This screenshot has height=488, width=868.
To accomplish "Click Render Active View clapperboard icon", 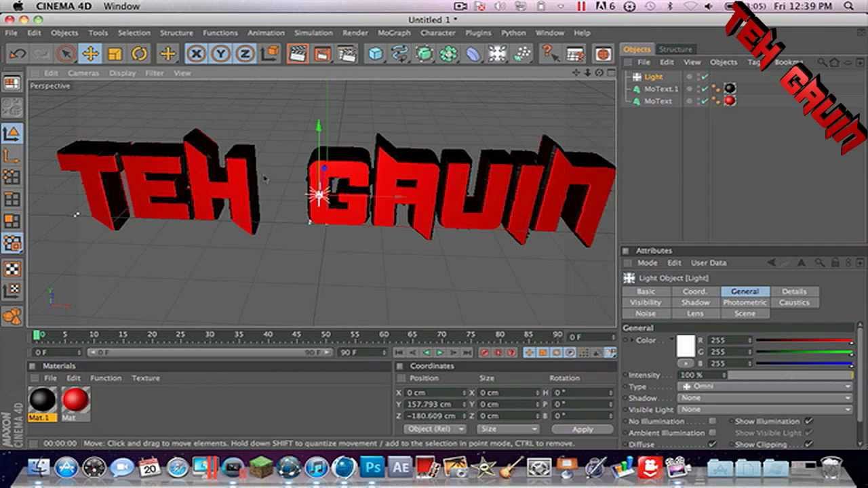I will pos(297,54).
